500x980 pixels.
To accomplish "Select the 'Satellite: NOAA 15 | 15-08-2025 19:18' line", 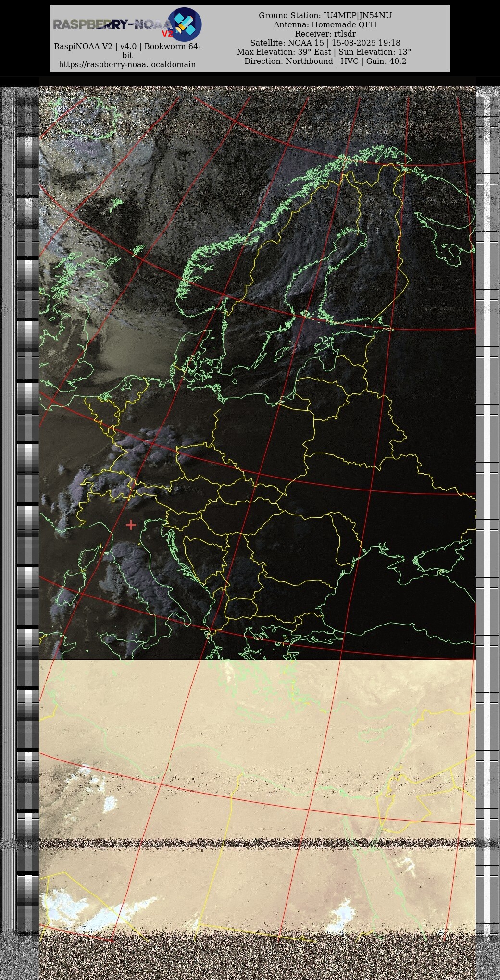I will pos(325,43).
